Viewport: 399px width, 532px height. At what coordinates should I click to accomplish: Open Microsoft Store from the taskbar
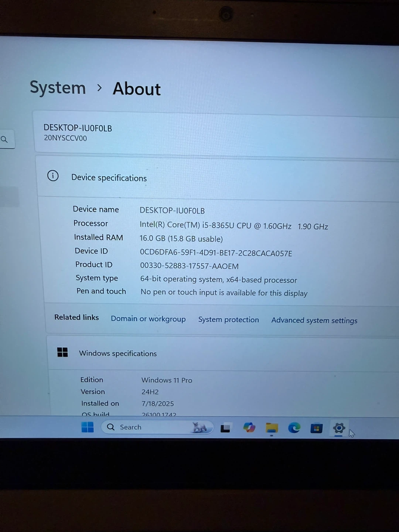point(317,428)
